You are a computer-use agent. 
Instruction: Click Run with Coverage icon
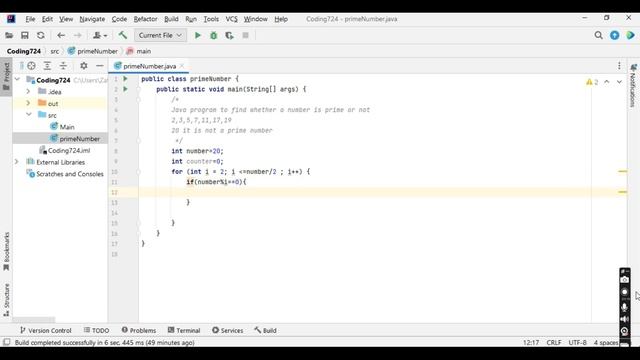pyautogui.click(x=229, y=36)
